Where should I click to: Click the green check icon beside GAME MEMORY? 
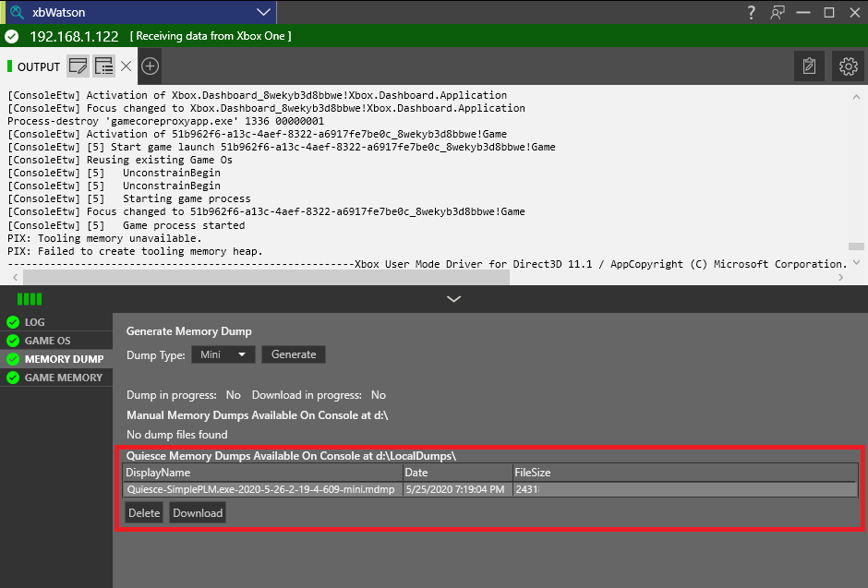coord(13,378)
